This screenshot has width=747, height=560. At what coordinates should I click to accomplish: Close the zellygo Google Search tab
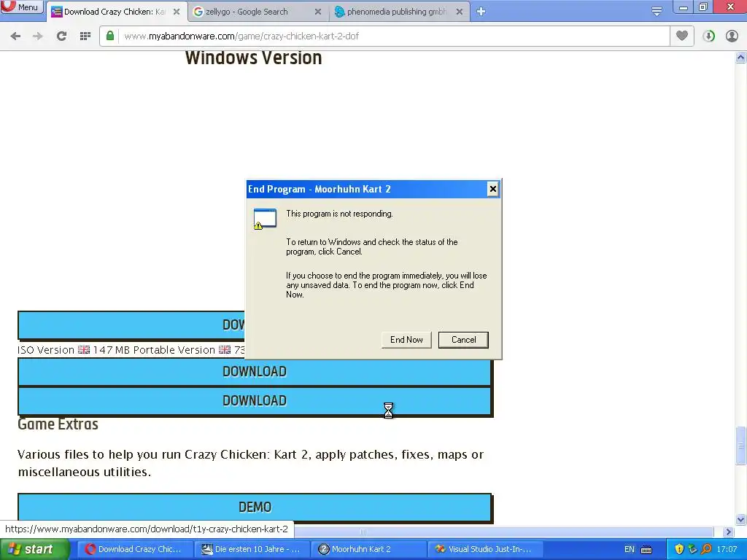tap(318, 12)
